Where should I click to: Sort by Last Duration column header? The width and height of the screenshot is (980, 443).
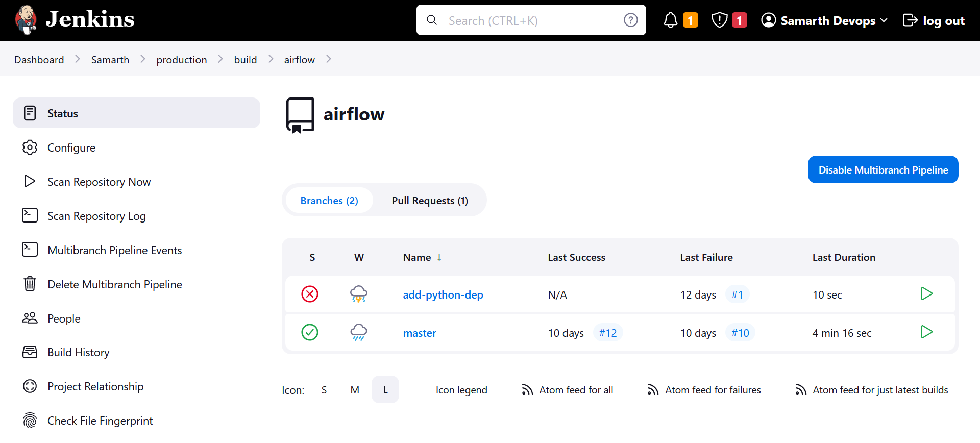844,257
